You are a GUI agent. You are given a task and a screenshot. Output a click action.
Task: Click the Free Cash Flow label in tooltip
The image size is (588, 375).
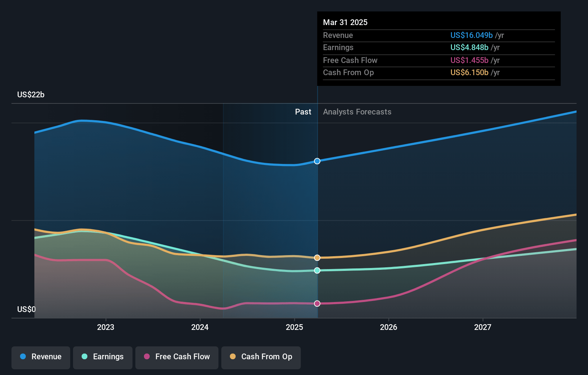[x=350, y=60]
